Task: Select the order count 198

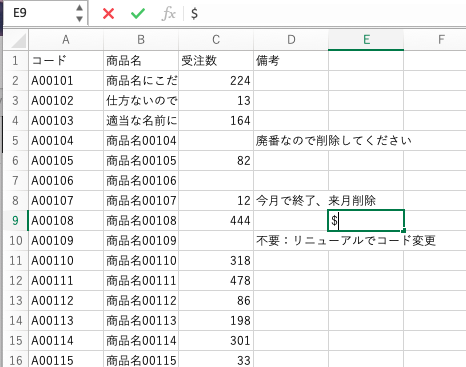Action: (216, 321)
